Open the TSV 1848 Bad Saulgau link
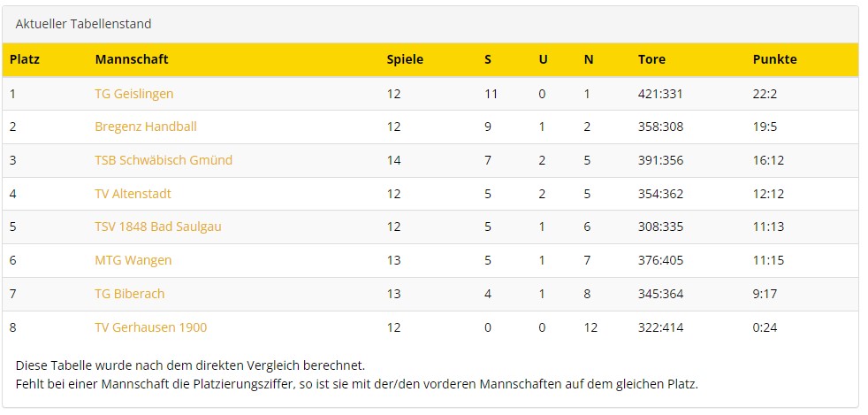The height and width of the screenshot is (415, 868). [157, 227]
